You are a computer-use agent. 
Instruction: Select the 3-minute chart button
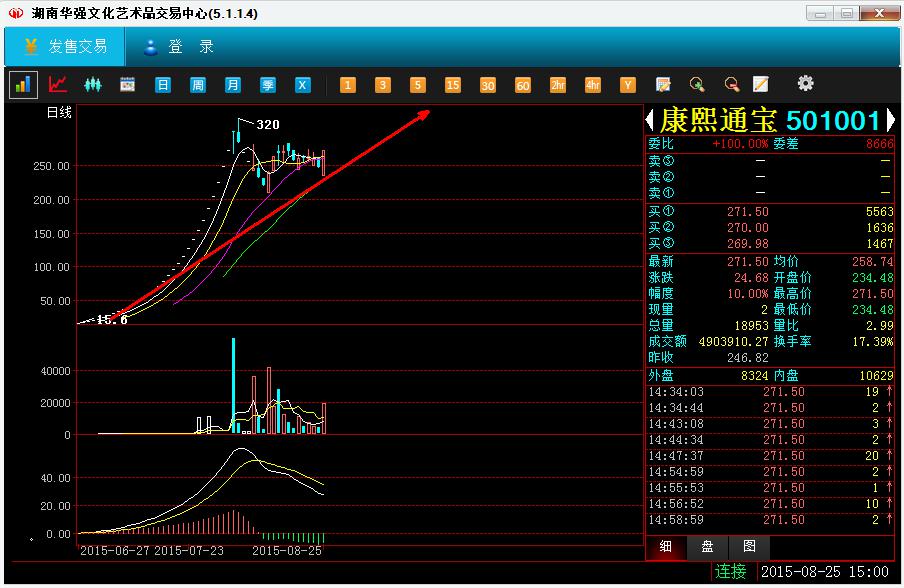click(382, 85)
